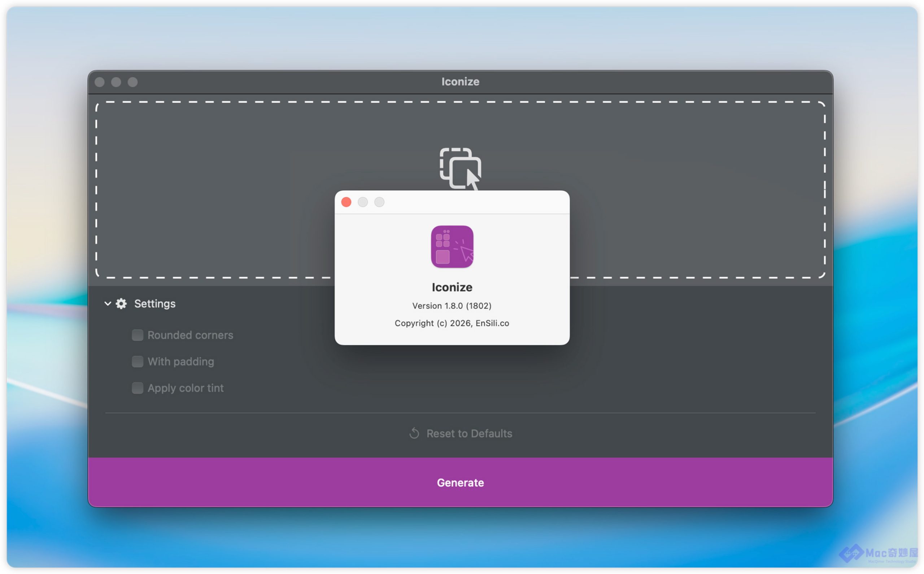924x574 pixels.
Task: Click the drag-and-drop image icon
Action: pos(460,168)
